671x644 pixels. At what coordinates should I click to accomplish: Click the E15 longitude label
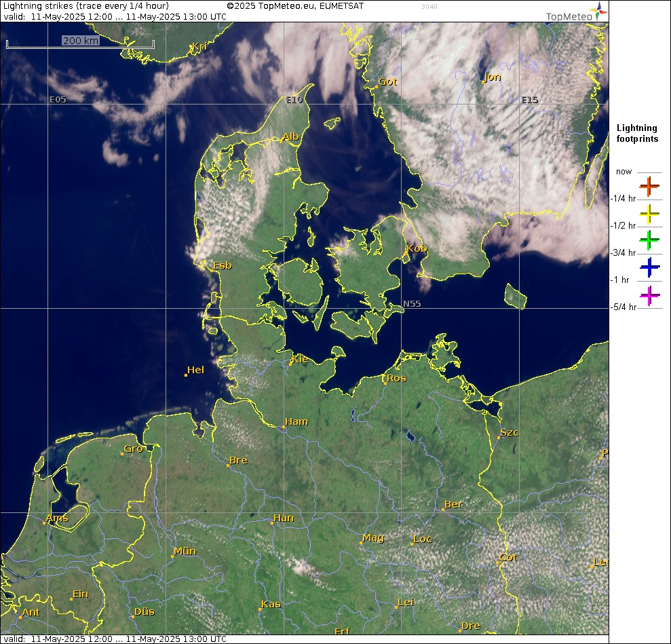(x=530, y=99)
